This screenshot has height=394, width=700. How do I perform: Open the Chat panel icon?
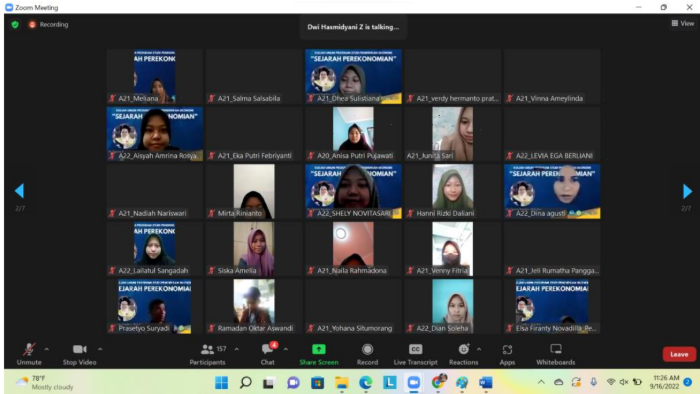268,349
